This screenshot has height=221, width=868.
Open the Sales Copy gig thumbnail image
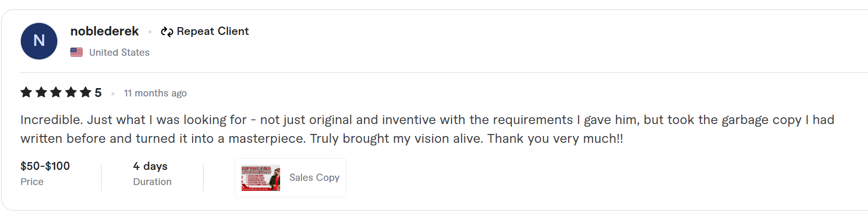tap(261, 178)
